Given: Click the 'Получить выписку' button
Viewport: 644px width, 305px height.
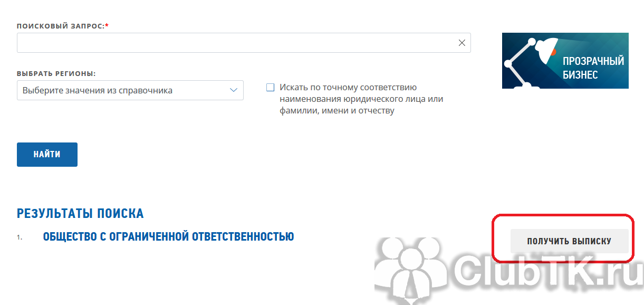Looking at the screenshot, I should click(x=569, y=241).
